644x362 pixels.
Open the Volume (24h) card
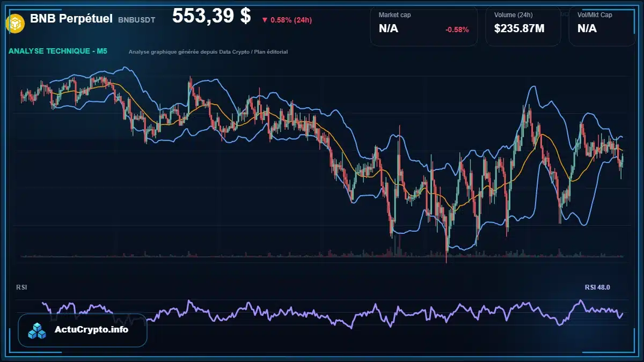coord(523,26)
